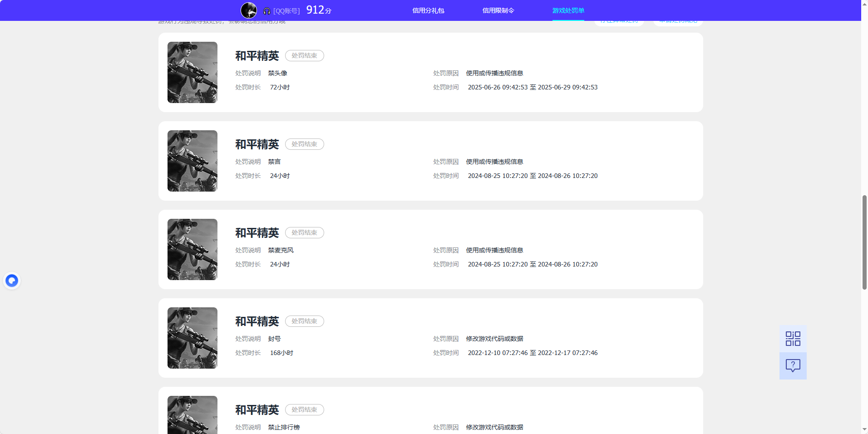Select the 和平精英 title of the first record
The height and width of the screenshot is (434, 868).
(x=256, y=55)
